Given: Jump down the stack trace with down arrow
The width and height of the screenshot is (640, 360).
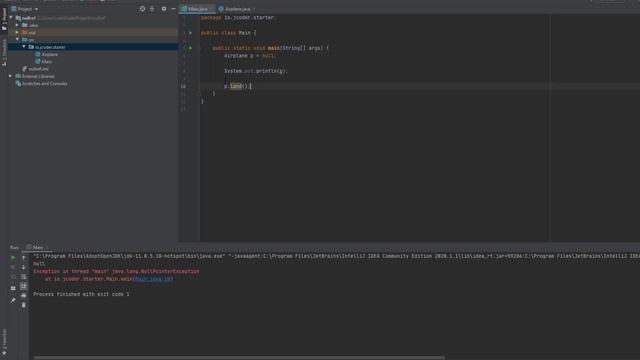Looking at the screenshot, I should tap(24, 267).
